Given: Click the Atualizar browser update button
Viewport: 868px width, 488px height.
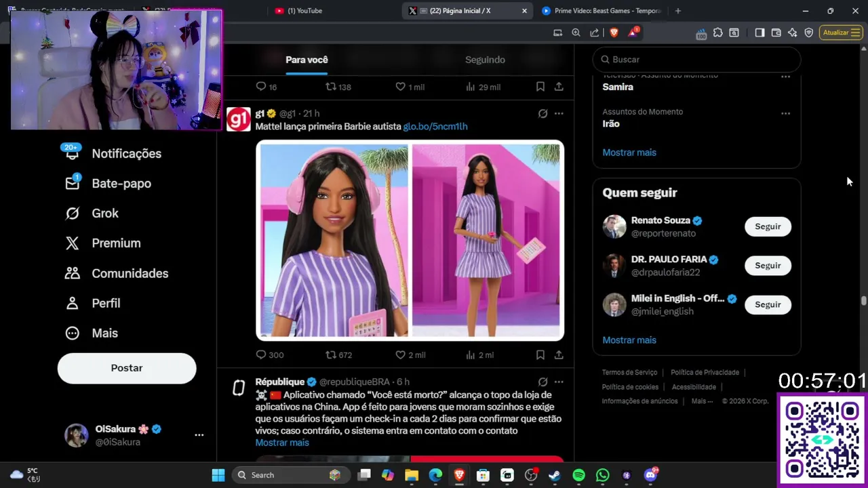Looking at the screenshot, I should [841, 33].
